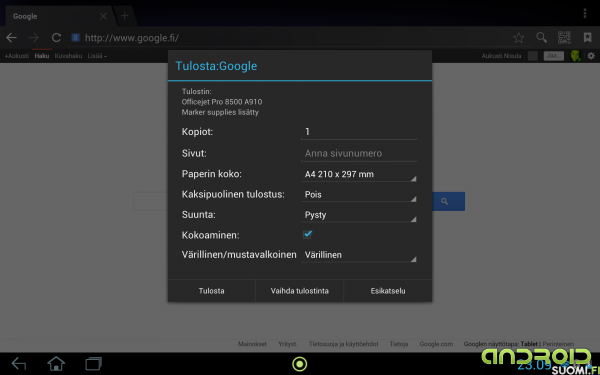
Task: Open the Yritys footer link
Action: click(x=287, y=344)
